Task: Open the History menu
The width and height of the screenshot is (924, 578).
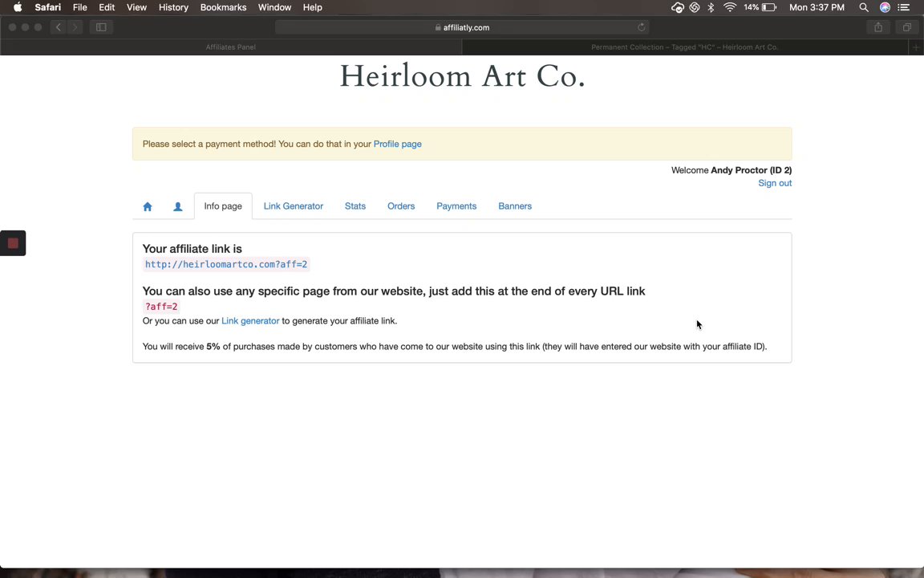Action: (173, 7)
